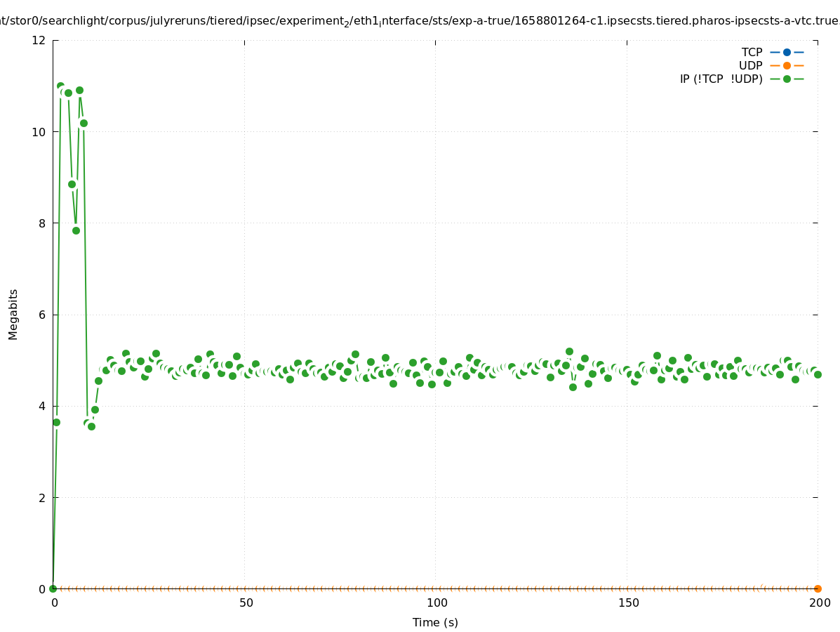Click the Megabits y-axis title
The height and width of the screenshot is (632, 840).
[x=13, y=314]
